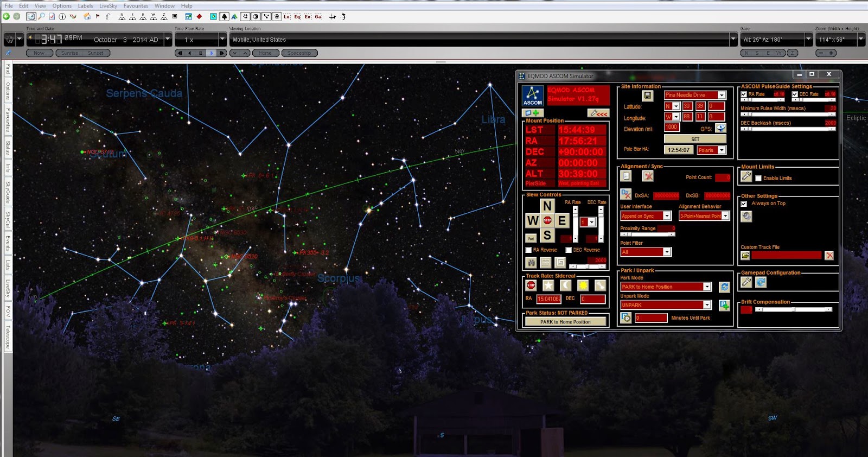Click the SET button in Site Information

click(695, 139)
